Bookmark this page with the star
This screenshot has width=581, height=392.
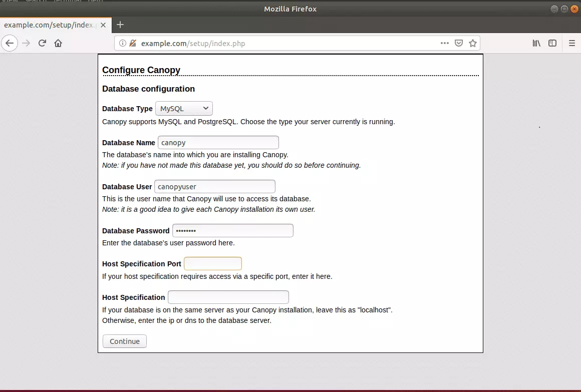pos(472,44)
